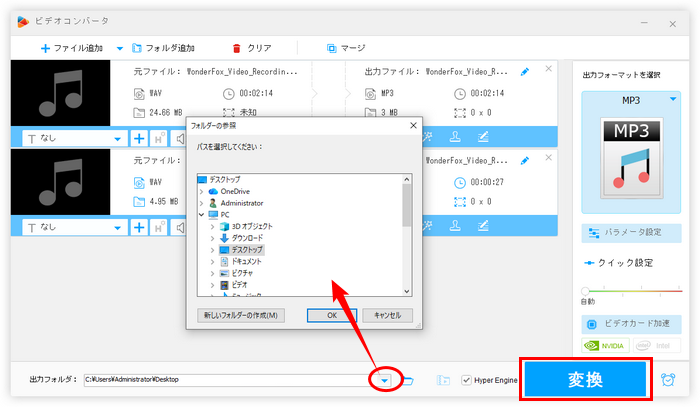Select ダウンロード in the folder tree
Image resolution: width=700 pixels, height=407 pixels.
pyautogui.click(x=247, y=238)
